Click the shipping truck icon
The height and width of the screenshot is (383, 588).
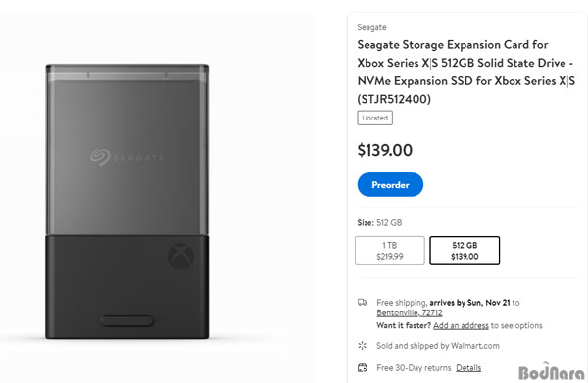coord(362,302)
